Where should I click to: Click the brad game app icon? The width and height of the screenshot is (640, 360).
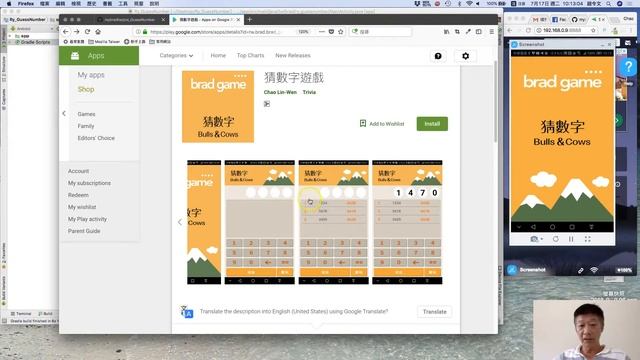(218, 107)
